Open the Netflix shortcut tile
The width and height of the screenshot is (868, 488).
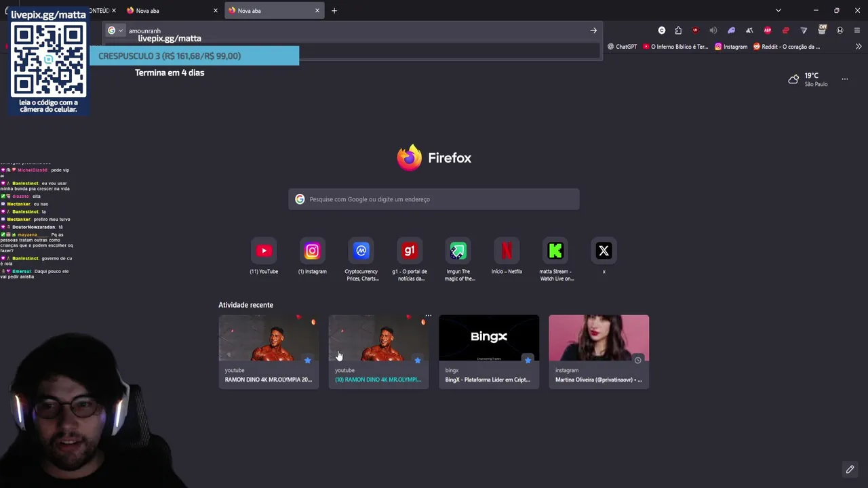[x=507, y=251]
